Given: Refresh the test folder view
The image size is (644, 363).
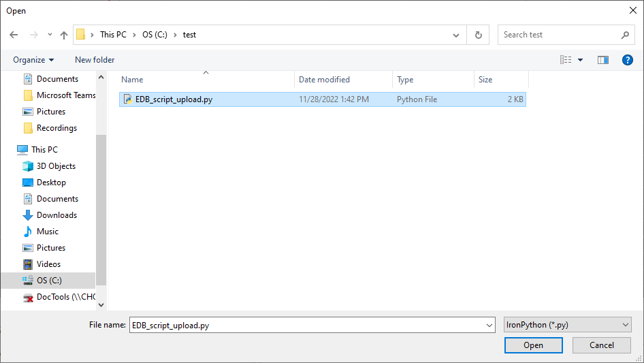Looking at the screenshot, I should [479, 35].
